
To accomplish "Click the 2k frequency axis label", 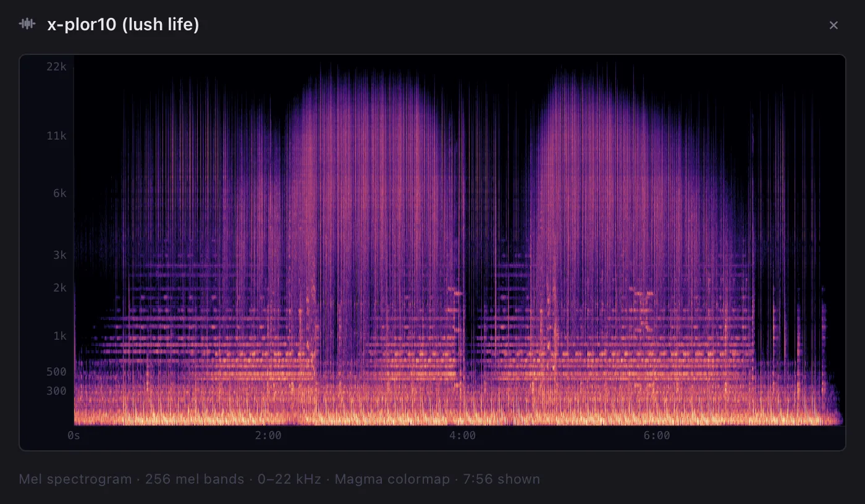I will [x=59, y=288].
